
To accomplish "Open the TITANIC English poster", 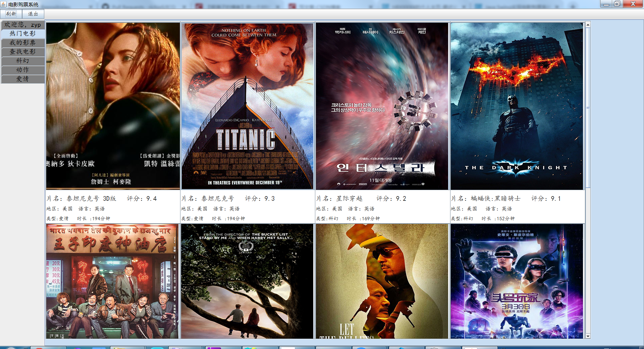I will point(248,106).
